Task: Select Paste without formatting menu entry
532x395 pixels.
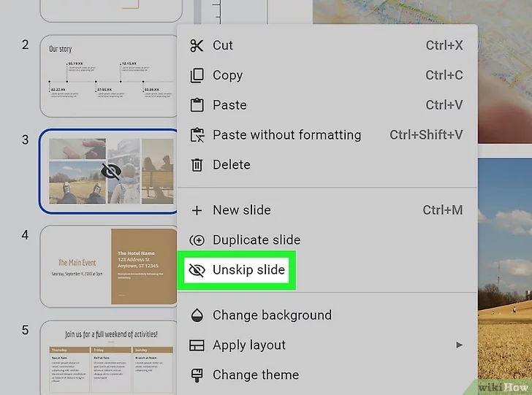Action: [286, 135]
